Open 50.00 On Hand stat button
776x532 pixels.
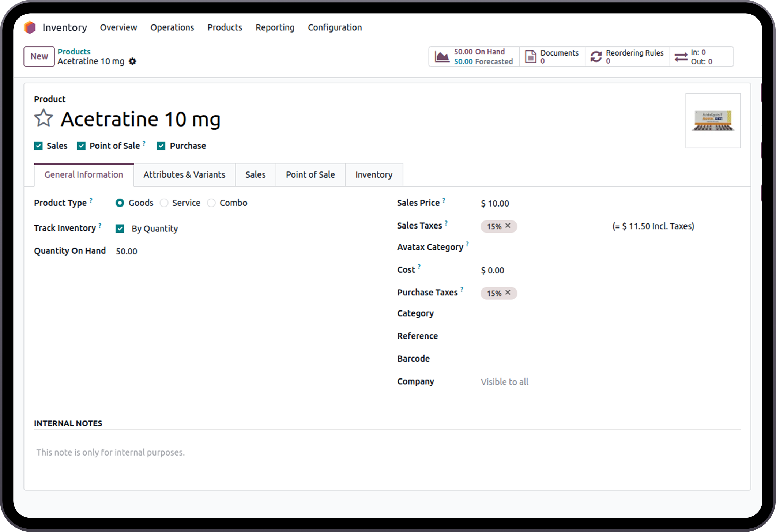point(474,57)
